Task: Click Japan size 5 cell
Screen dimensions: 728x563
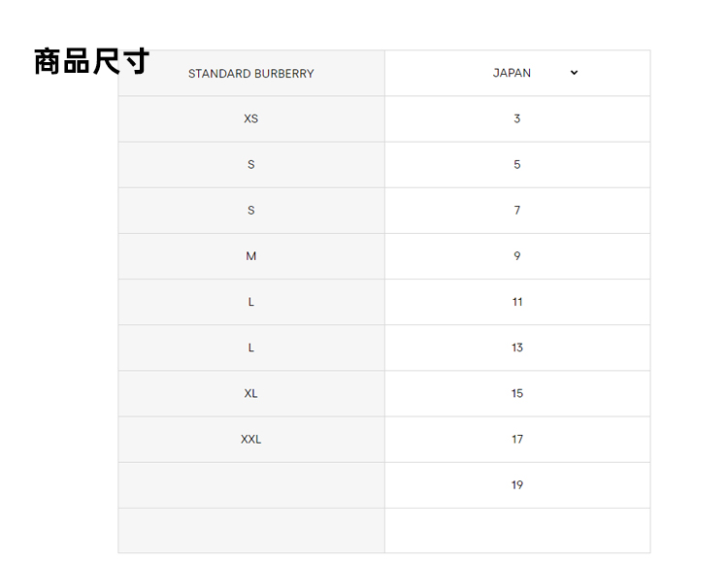Action: point(517,164)
